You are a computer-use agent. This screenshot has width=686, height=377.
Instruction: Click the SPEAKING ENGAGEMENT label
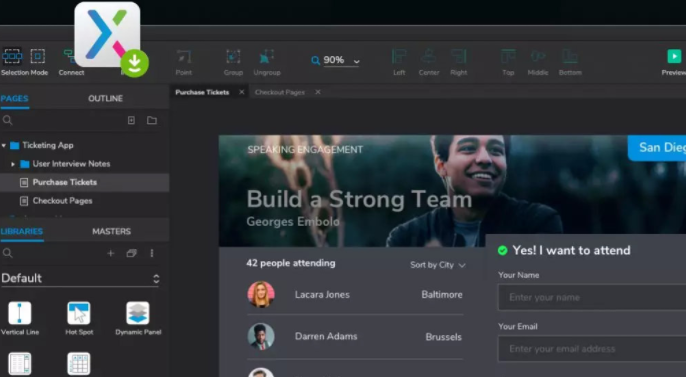[x=305, y=150]
